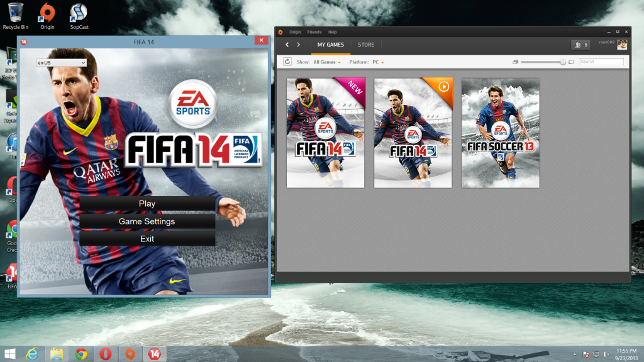Click the vaas009 username in Origin

point(606,42)
